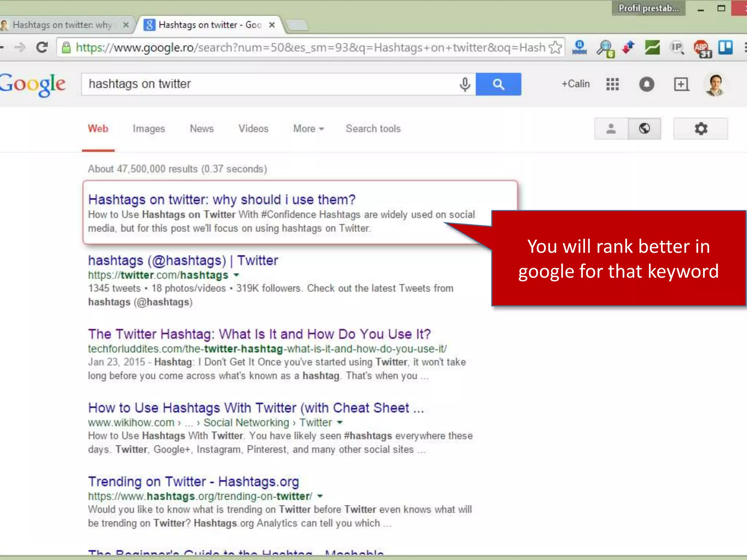Switch to Videos results
The height and width of the screenshot is (560, 747).
(253, 129)
